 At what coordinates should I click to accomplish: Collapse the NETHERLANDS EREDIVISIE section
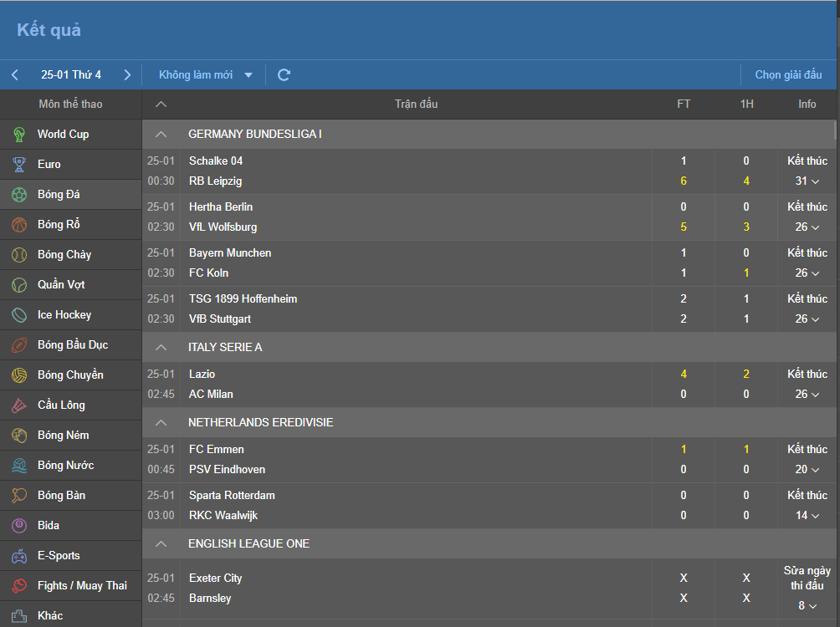click(x=161, y=423)
